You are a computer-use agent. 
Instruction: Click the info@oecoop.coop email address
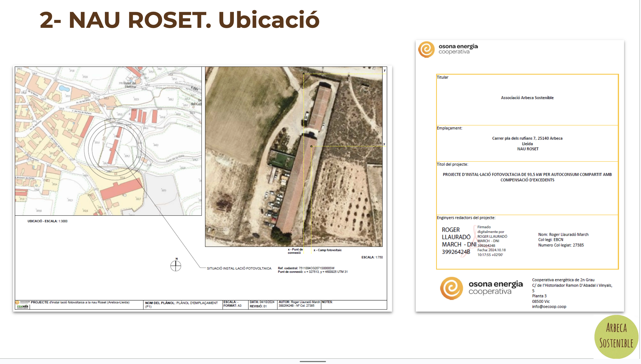[549, 307]
